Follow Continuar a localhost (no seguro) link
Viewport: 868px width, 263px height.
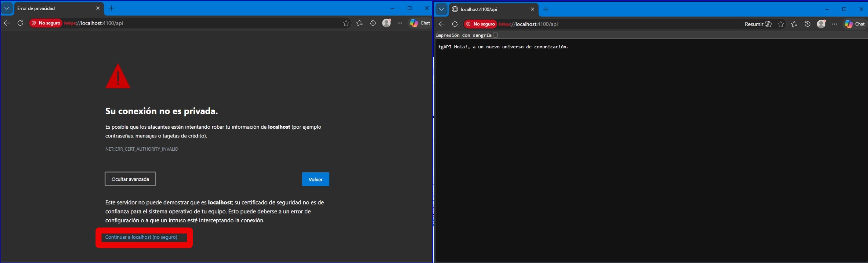point(141,237)
